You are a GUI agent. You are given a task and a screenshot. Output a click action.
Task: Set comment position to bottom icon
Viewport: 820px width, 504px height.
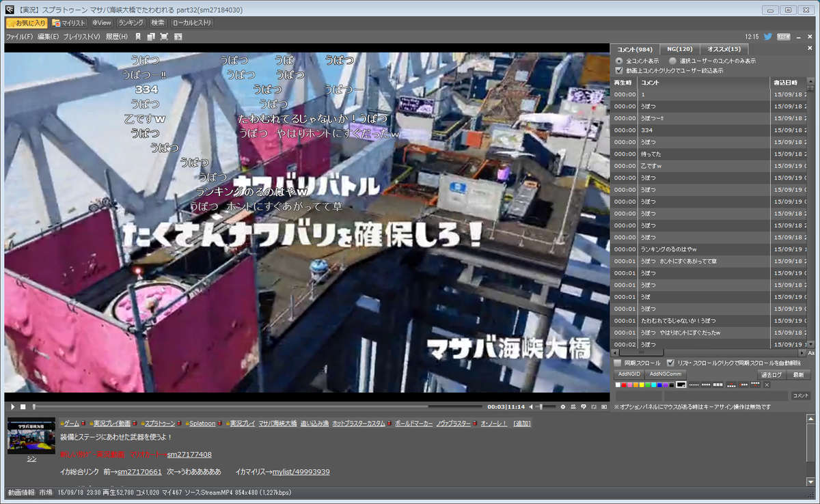(731, 384)
